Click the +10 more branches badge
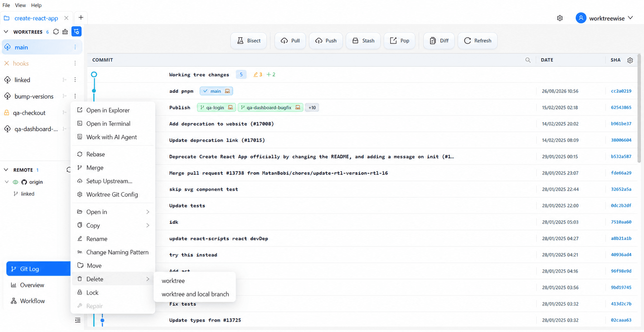The height and width of the screenshot is (332, 644). point(312,108)
